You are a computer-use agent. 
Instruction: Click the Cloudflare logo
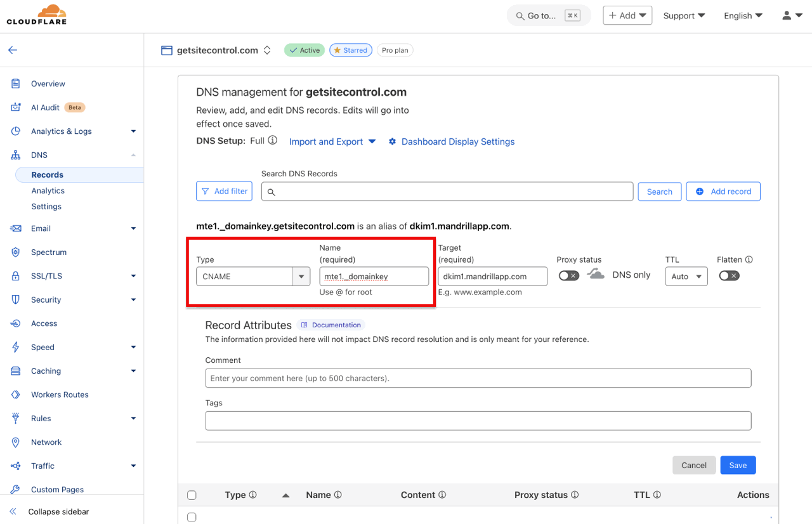pyautogui.click(x=36, y=14)
